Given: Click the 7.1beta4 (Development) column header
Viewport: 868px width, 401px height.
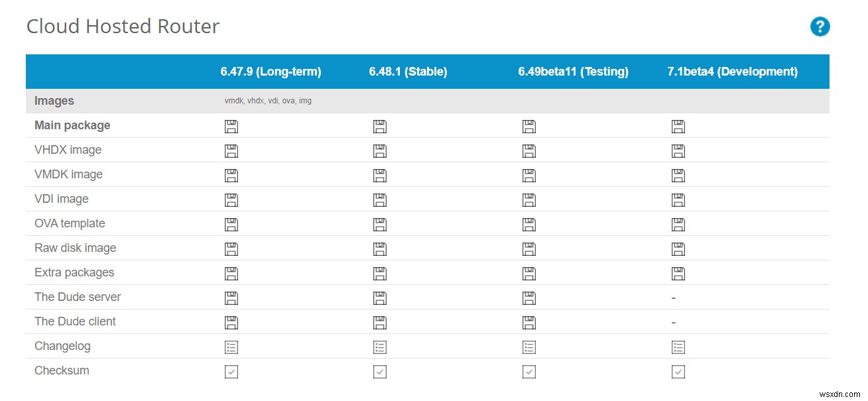Looking at the screenshot, I should pyautogui.click(x=732, y=72).
